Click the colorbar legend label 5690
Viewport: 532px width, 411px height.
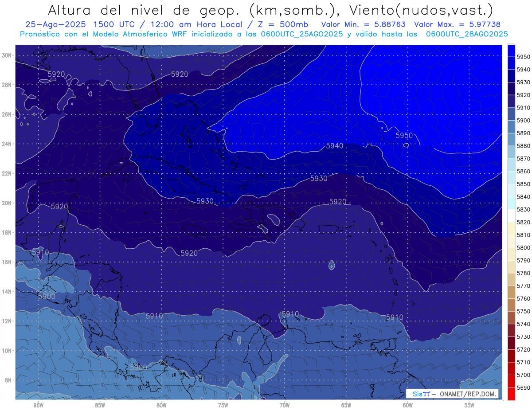[x=523, y=388]
